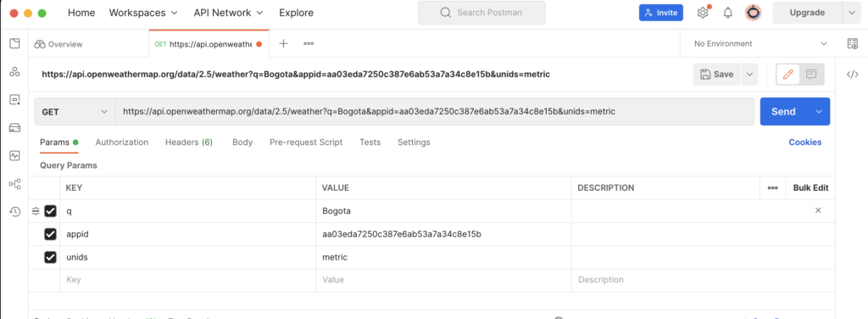Viewport: 868px width, 319px height.
Task: Uncheck the appid parameter checkbox
Action: 50,234
